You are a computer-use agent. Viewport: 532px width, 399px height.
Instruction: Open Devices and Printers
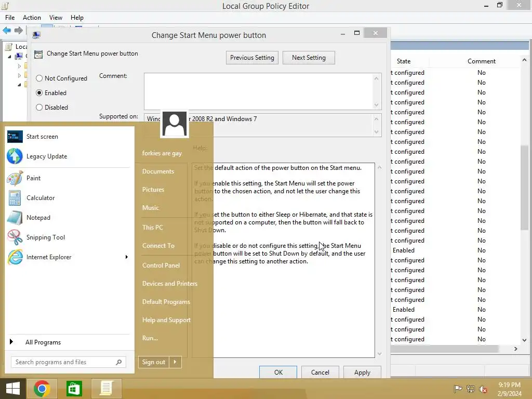[x=170, y=284]
